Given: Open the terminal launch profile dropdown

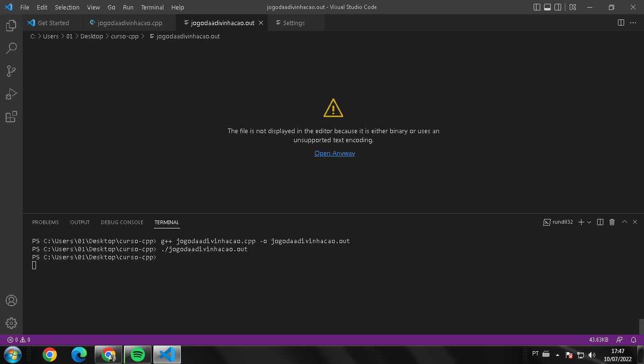Looking at the screenshot, I should [589, 222].
